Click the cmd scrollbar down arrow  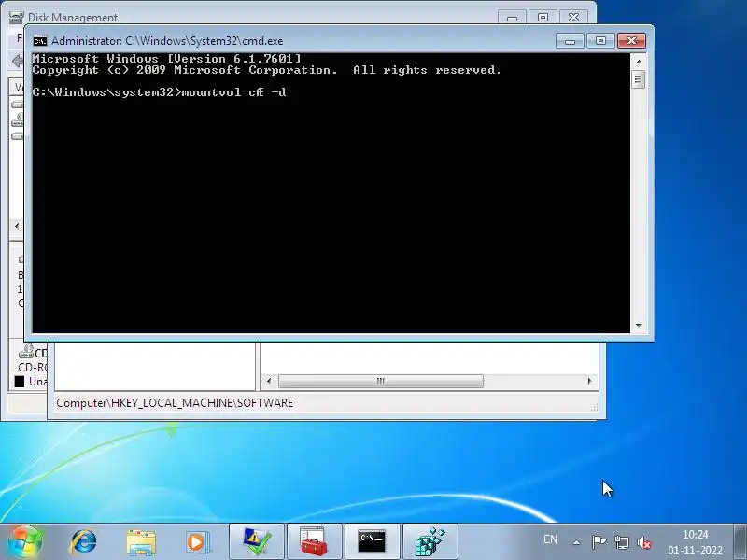click(x=639, y=325)
